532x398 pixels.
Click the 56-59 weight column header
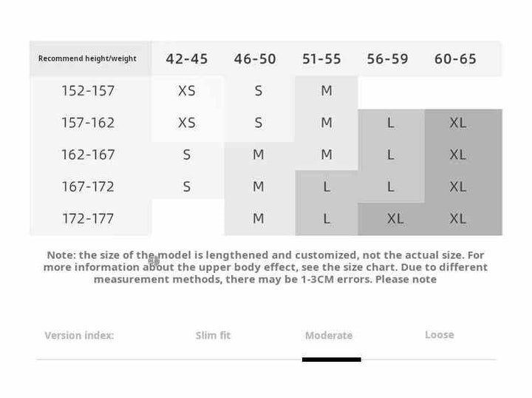(387, 58)
